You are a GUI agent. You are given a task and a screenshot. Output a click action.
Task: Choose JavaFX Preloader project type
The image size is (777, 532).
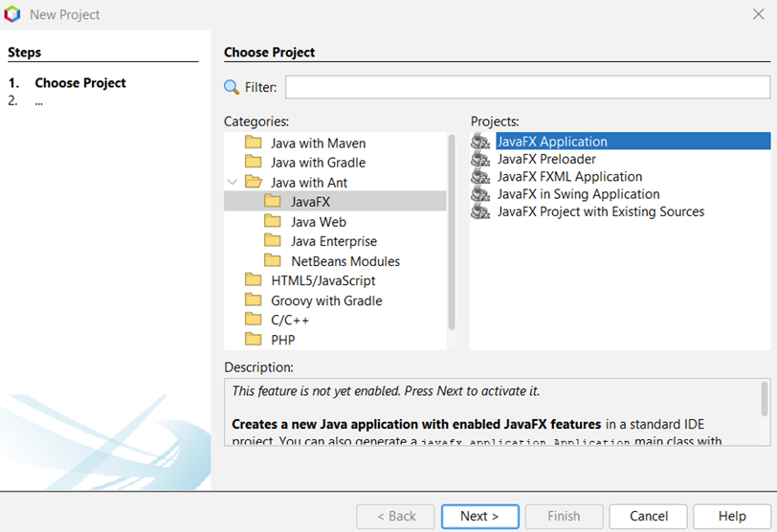(x=546, y=159)
